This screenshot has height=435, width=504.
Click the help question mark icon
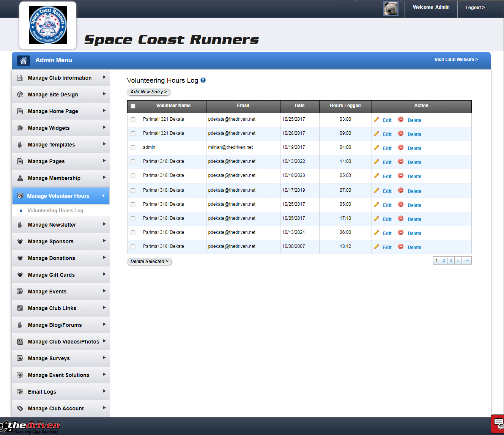point(203,80)
